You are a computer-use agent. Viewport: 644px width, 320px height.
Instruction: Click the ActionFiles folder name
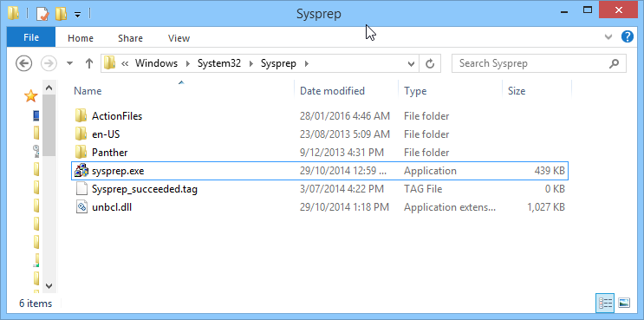tap(117, 116)
